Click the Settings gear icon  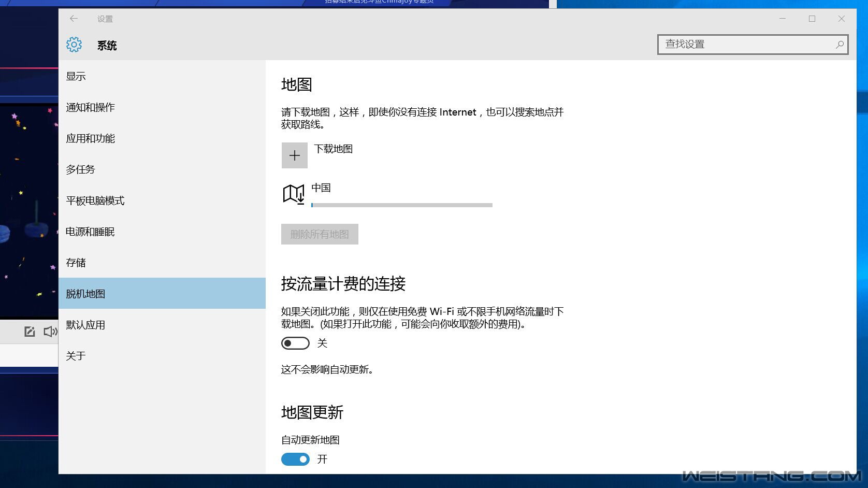74,45
